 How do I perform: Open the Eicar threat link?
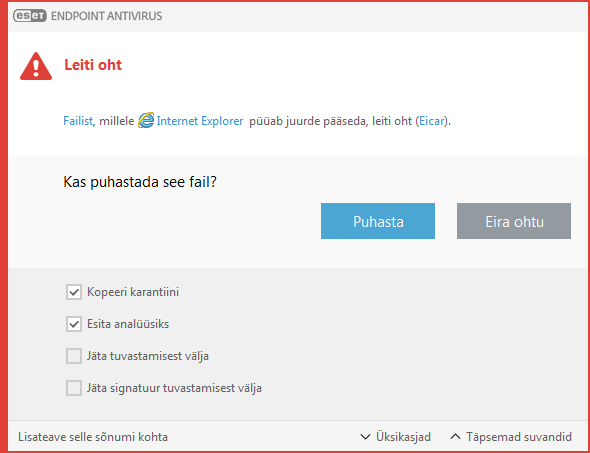tap(432, 121)
